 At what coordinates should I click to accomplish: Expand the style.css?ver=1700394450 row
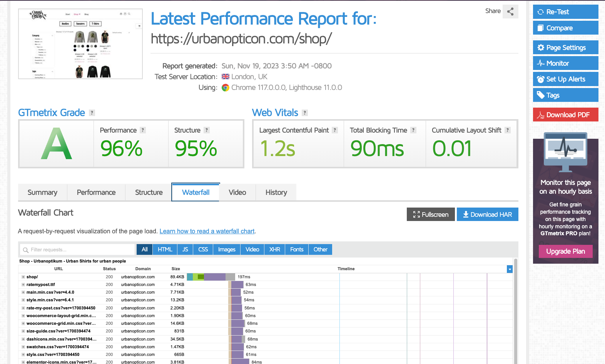[x=23, y=354]
